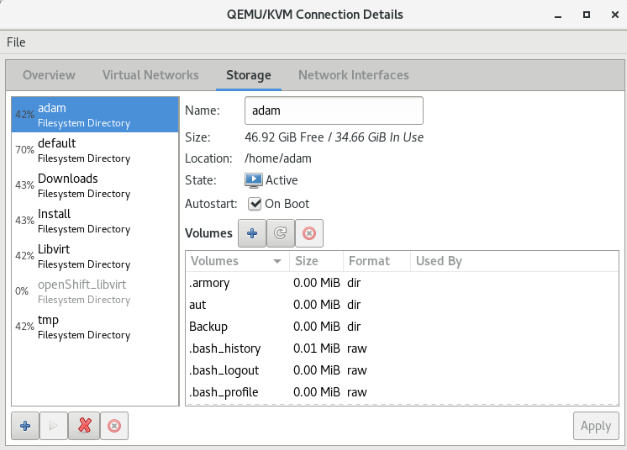627x450 pixels.
Task: Click the Format column header
Action: [377, 261]
